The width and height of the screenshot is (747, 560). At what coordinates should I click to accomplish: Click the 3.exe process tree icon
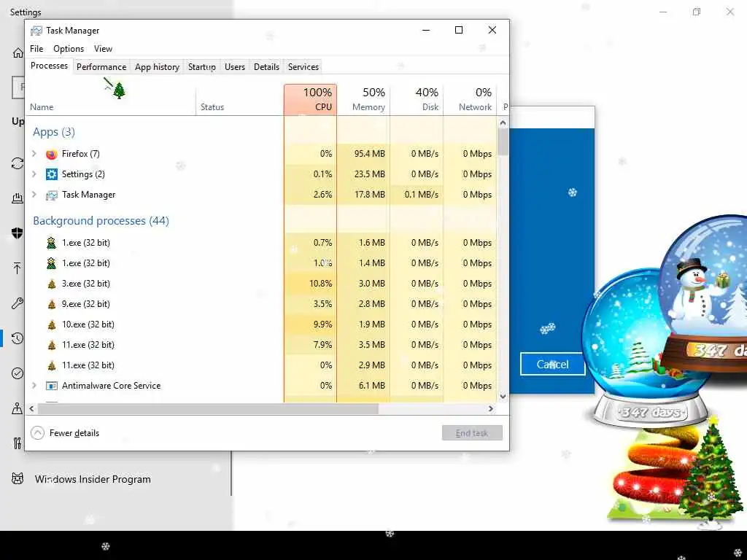[52, 284]
